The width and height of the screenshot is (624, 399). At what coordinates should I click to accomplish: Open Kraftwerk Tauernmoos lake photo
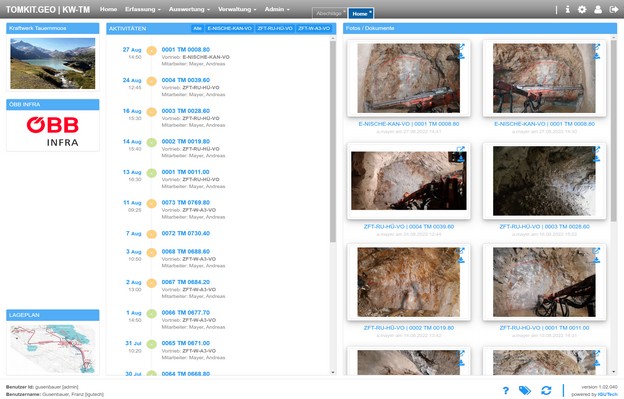tap(53, 63)
